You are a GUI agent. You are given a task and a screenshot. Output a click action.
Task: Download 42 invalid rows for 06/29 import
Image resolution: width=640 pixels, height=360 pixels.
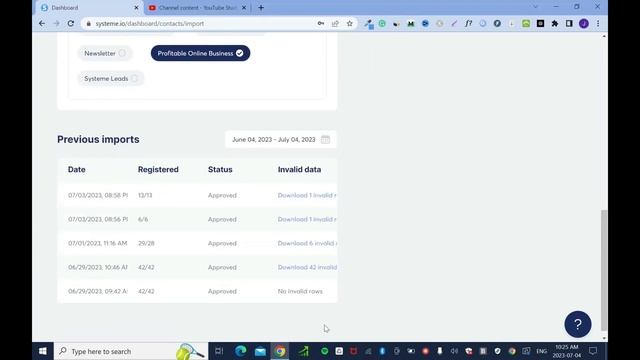point(307,267)
